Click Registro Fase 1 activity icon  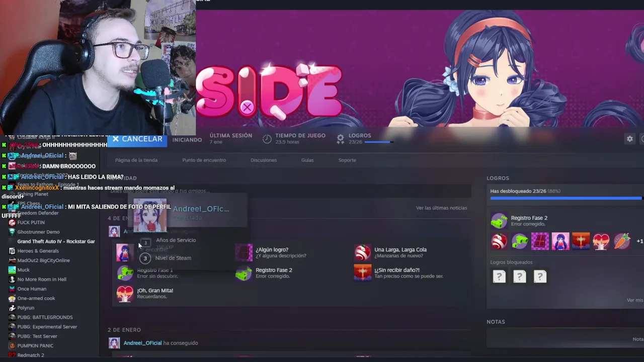(x=125, y=273)
